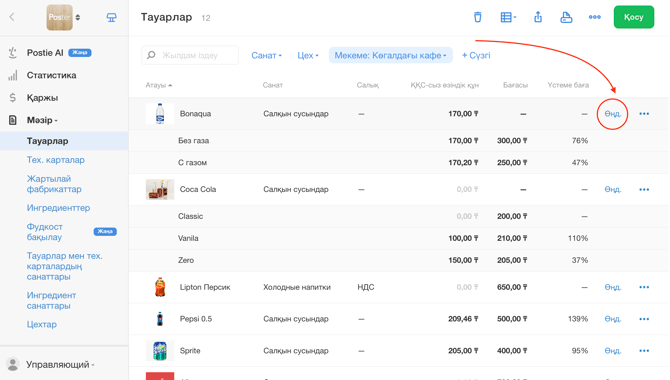Open Тех. карталар in sidebar
This screenshot has height=380, width=670.
(x=56, y=160)
